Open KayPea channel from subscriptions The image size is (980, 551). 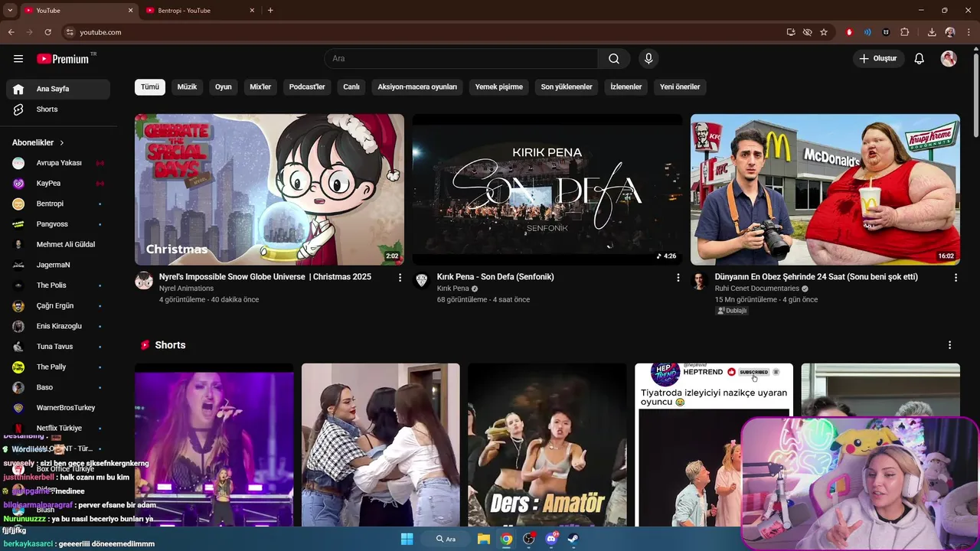click(58, 184)
